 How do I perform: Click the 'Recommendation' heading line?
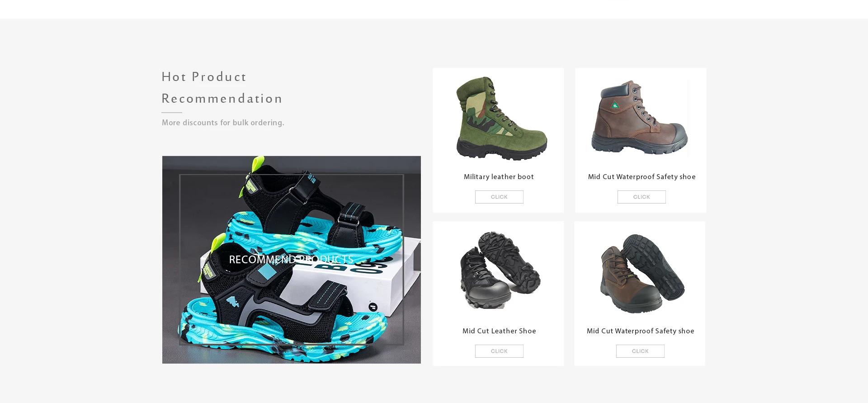222,99
